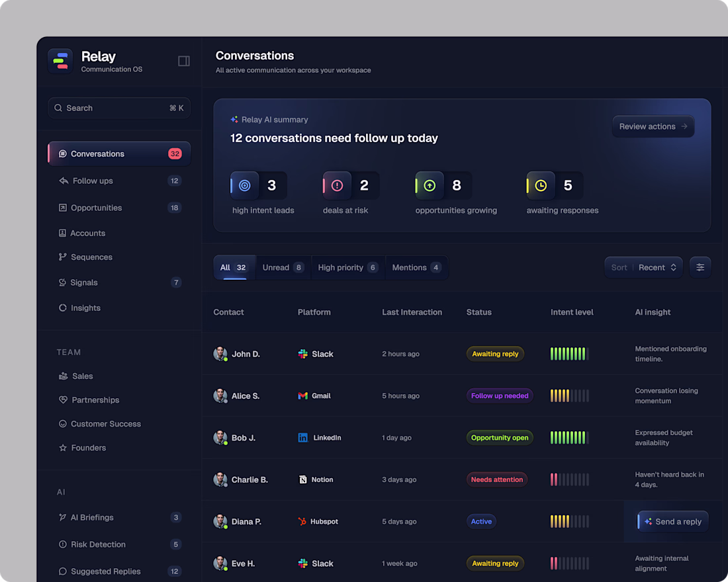Click the high intent leads target icon
Image resolution: width=728 pixels, height=582 pixels.
click(245, 186)
